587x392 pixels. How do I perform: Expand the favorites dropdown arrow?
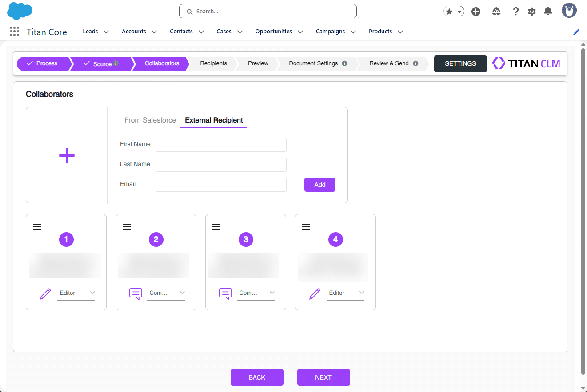point(459,11)
